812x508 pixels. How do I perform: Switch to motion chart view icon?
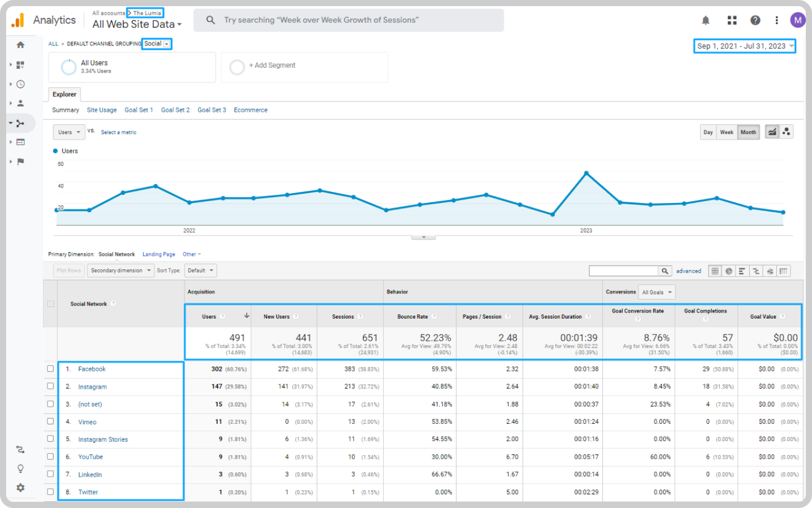(x=787, y=132)
